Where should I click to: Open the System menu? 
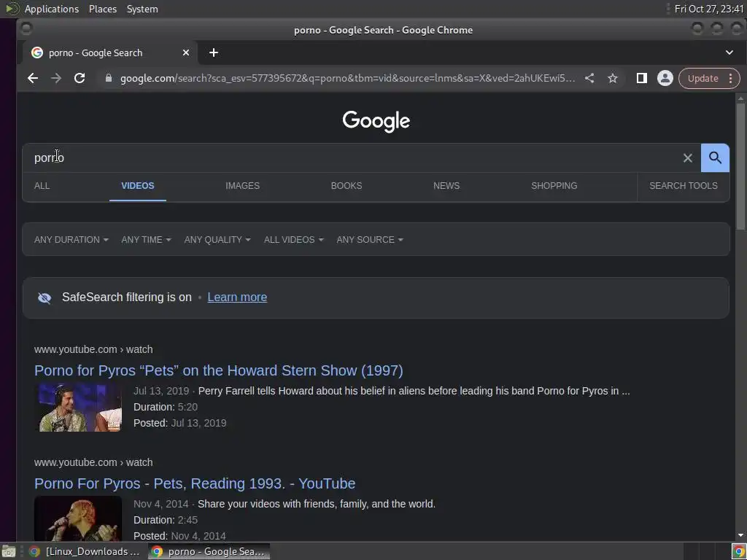pos(142,9)
